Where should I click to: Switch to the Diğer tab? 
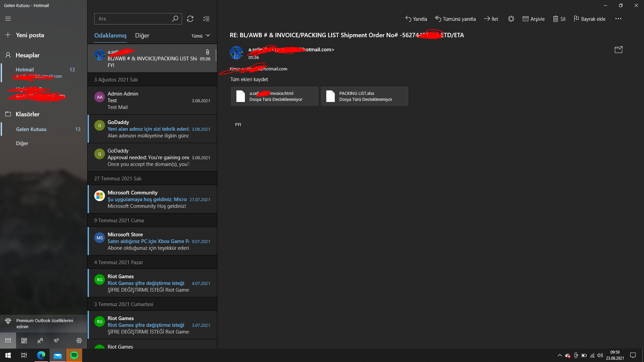[x=142, y=36]
